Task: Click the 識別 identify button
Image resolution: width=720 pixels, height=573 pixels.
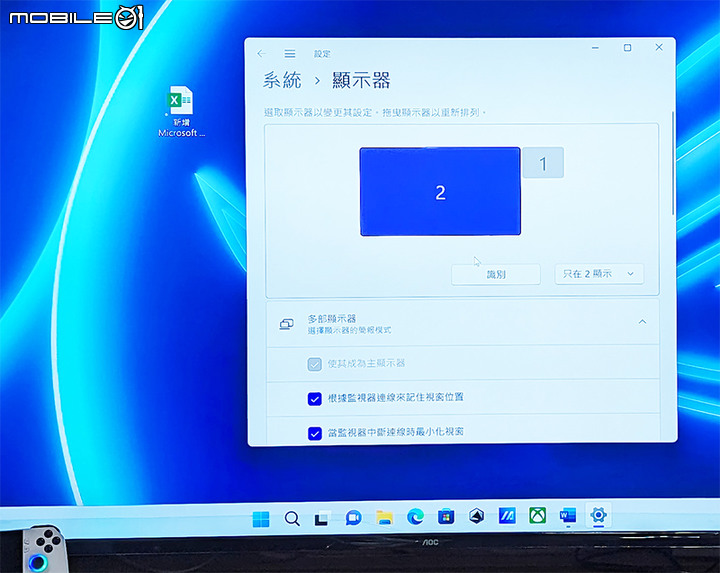Action: pyautogui.click(x=496, y=274)
